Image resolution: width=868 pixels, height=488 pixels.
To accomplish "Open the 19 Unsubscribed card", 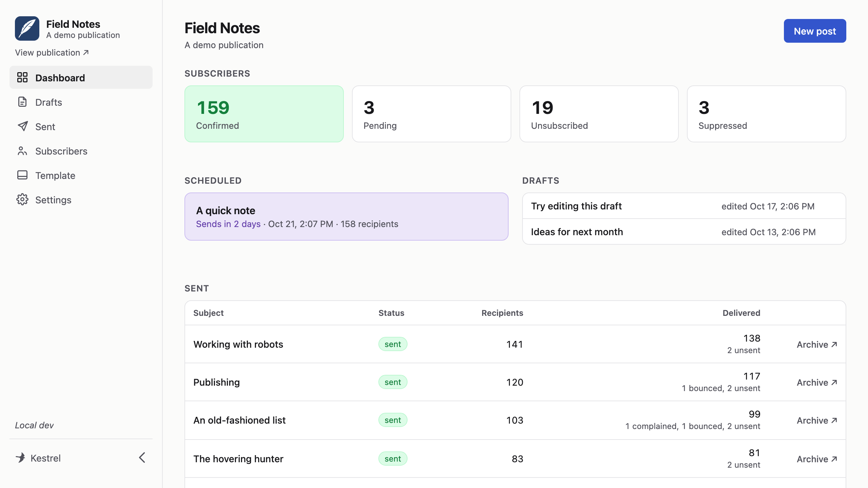I will coord(599,114).
